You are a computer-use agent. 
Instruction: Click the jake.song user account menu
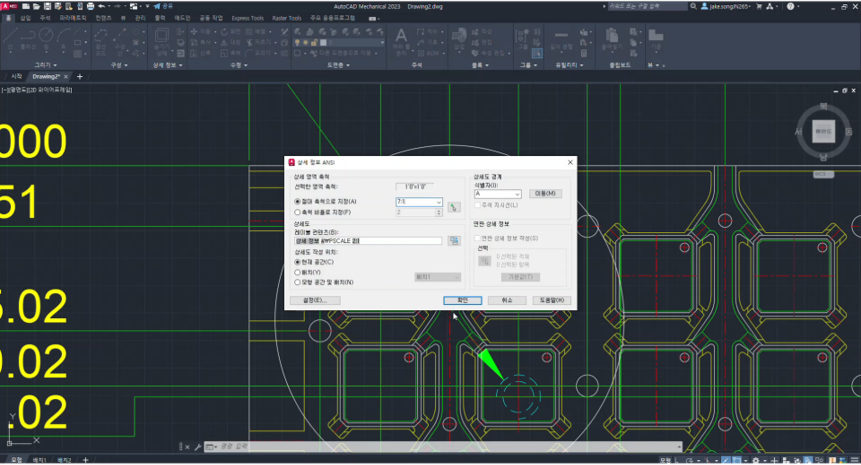(x=726, y=7)
